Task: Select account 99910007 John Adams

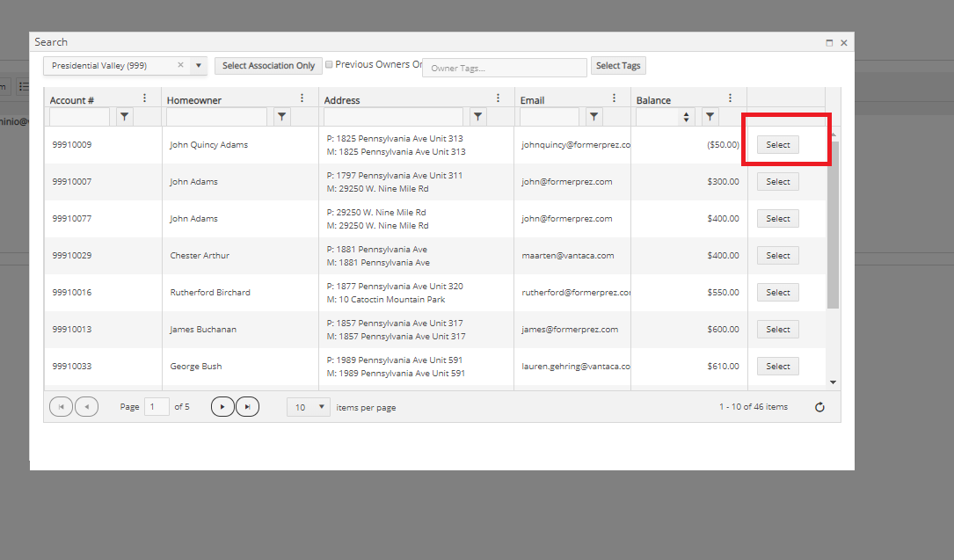Action: pyautogui.click(x=777, y=182)
